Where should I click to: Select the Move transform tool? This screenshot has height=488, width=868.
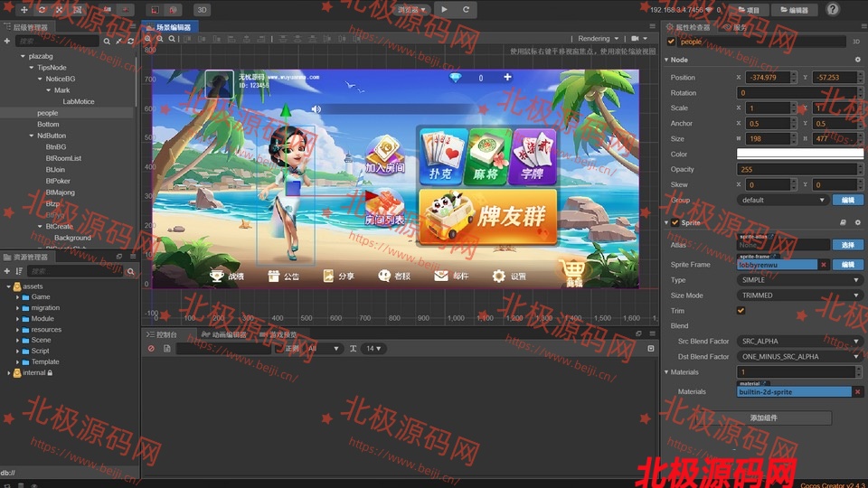tap(24, 10)
